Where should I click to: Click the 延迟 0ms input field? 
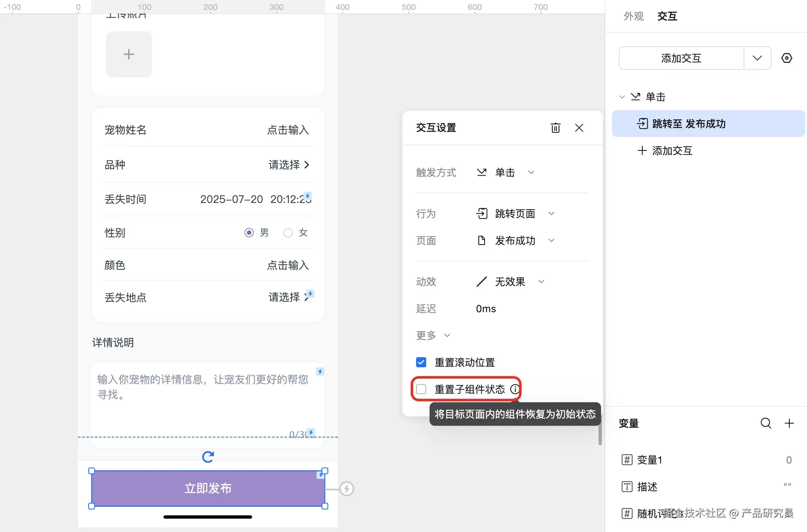[x=486, y=308]
